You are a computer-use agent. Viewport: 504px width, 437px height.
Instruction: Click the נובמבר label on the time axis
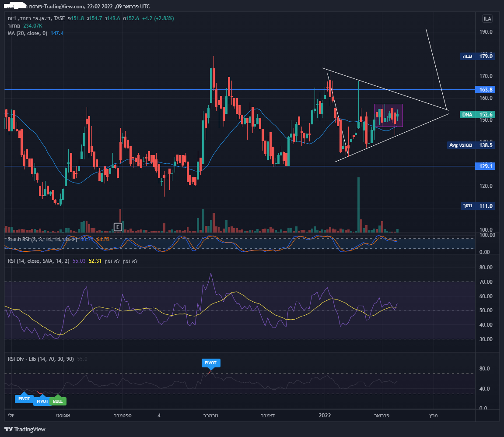click(x=211, y=416)
